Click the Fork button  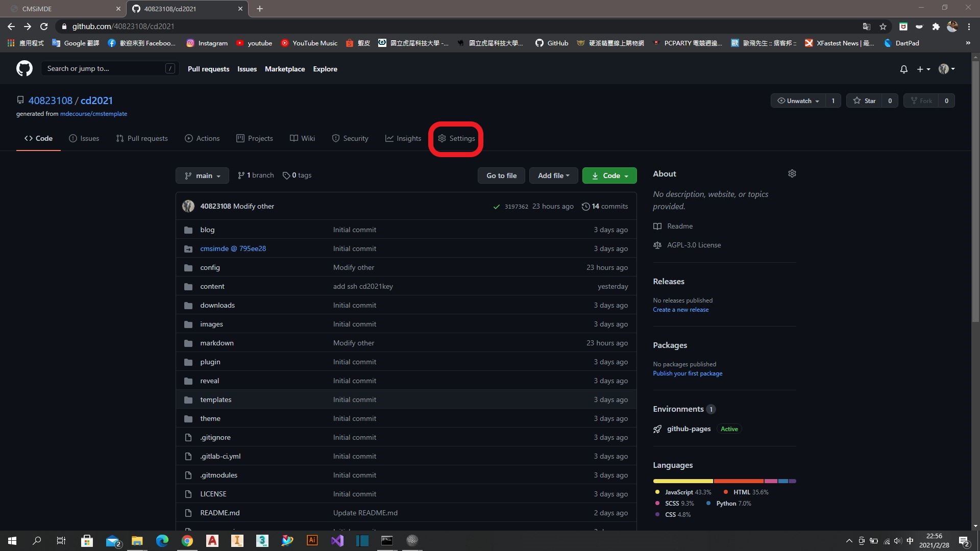pyautogui.click(x=921, y=101)
